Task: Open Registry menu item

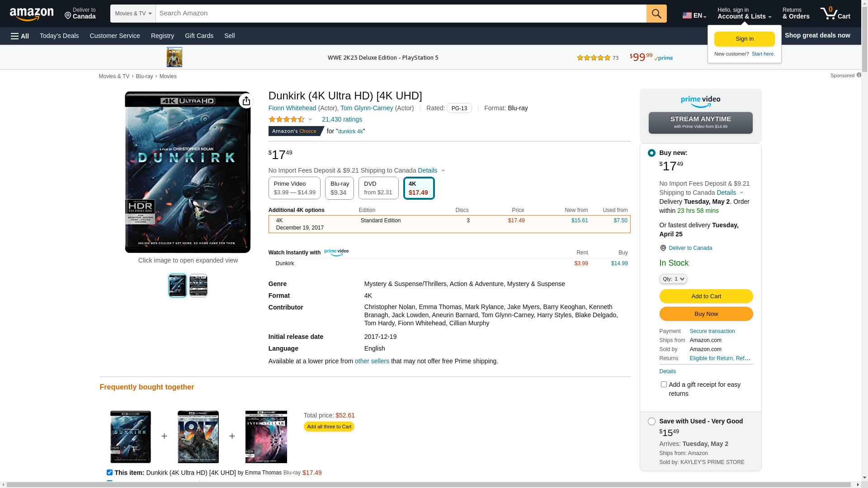Action: (162, 36)
